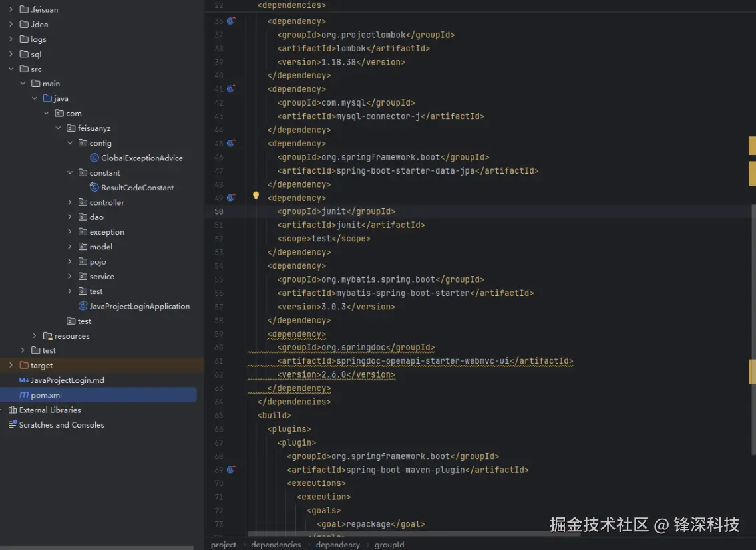Click the yellow intention lightbulb icon
This screenshot has width=756, height=550.
pos(256,196)
